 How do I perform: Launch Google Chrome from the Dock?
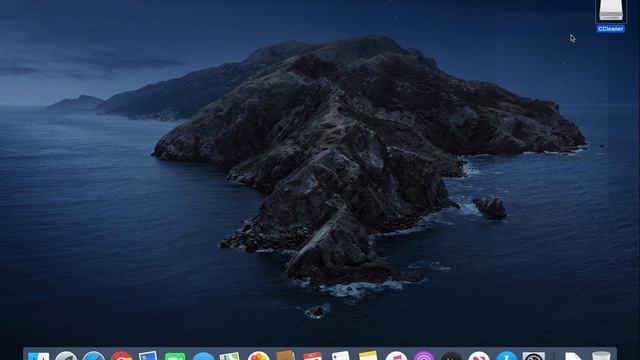click(x=121, y=356)
